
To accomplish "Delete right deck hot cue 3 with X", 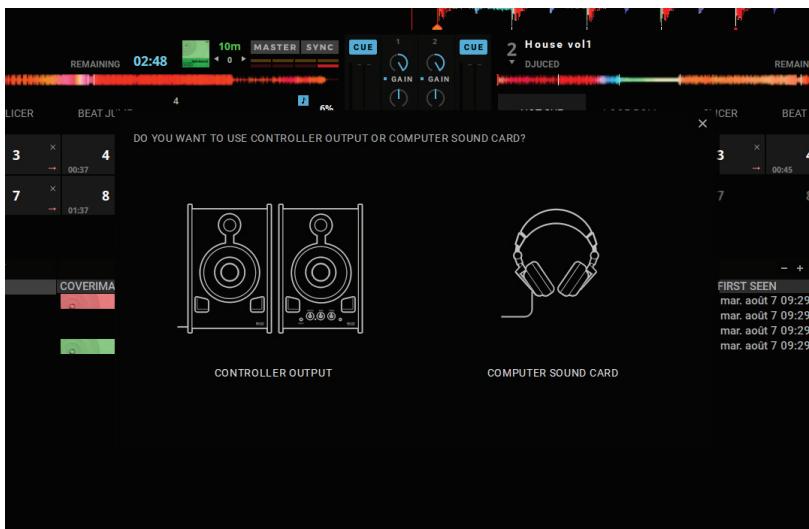I will [x=756, y=148].
